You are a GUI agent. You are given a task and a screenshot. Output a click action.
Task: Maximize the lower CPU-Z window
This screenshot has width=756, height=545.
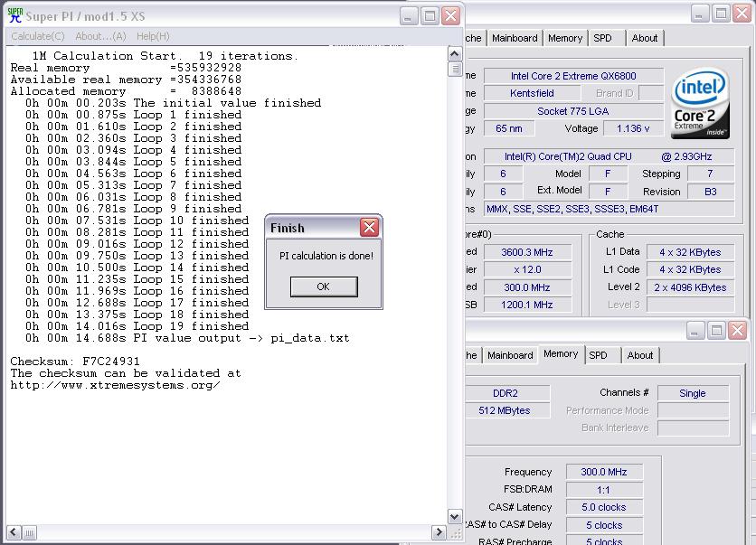tap(716, 331)
